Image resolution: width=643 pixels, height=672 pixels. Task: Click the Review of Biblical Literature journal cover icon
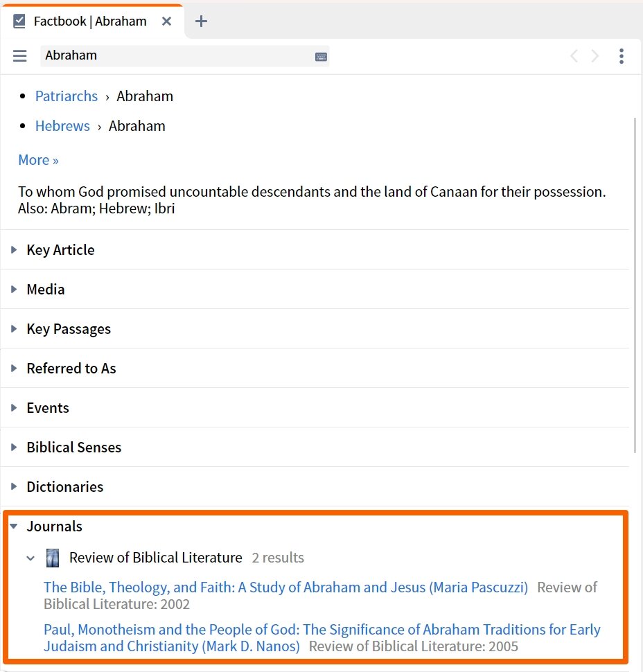(x=53, y=558)
